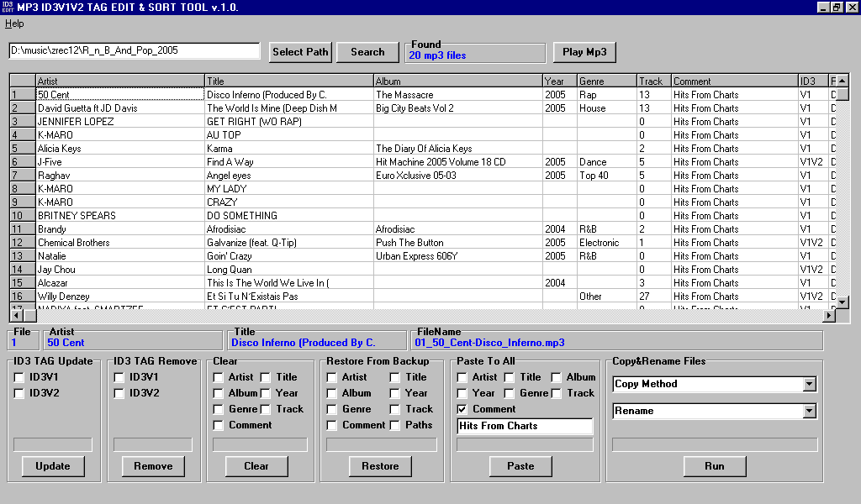This screenshot has height=504, width=861.
Task: Uncheck Comment in Paste To All
Action: click(462, 409)
